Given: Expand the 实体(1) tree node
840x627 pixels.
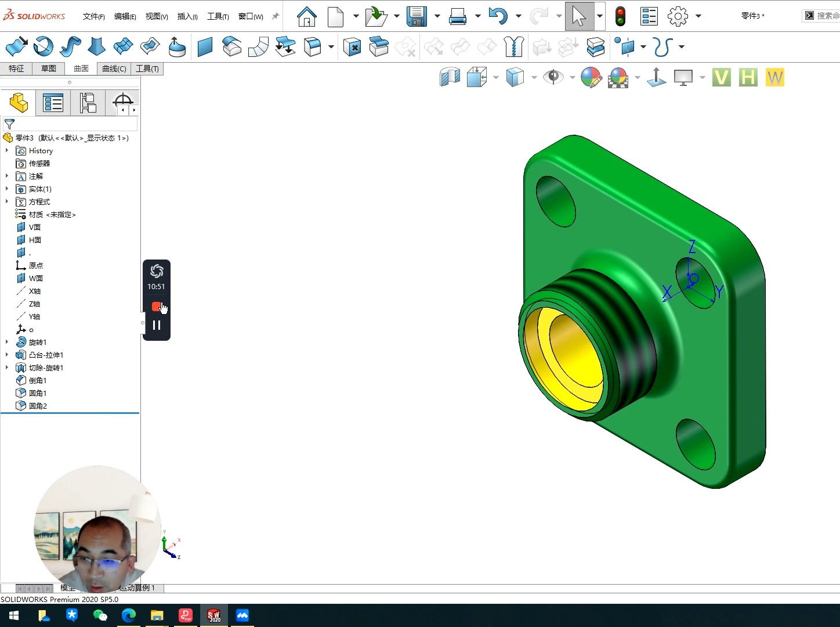Looking at the screenshot, I should pyautogui.click(x=7, y=189).
